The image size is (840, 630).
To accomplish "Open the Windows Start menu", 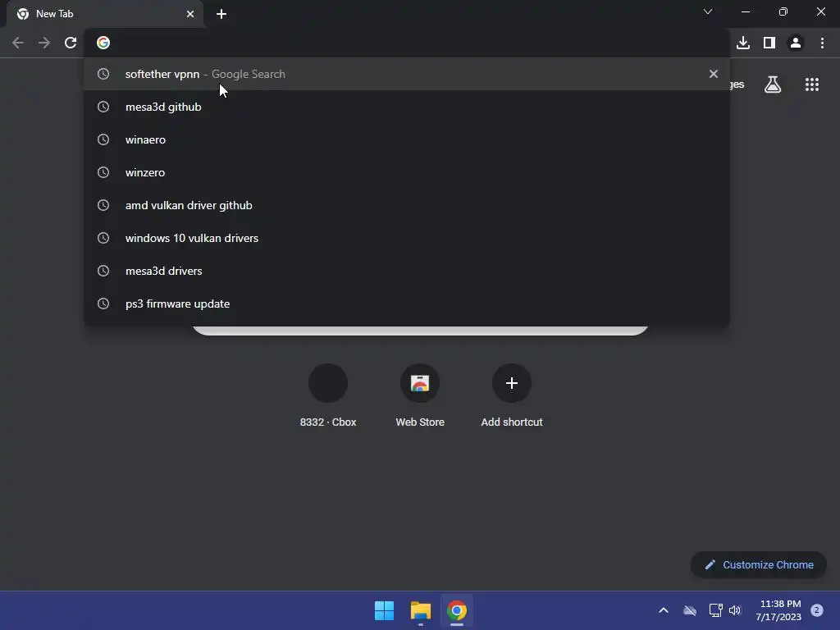I will (384, 610).
